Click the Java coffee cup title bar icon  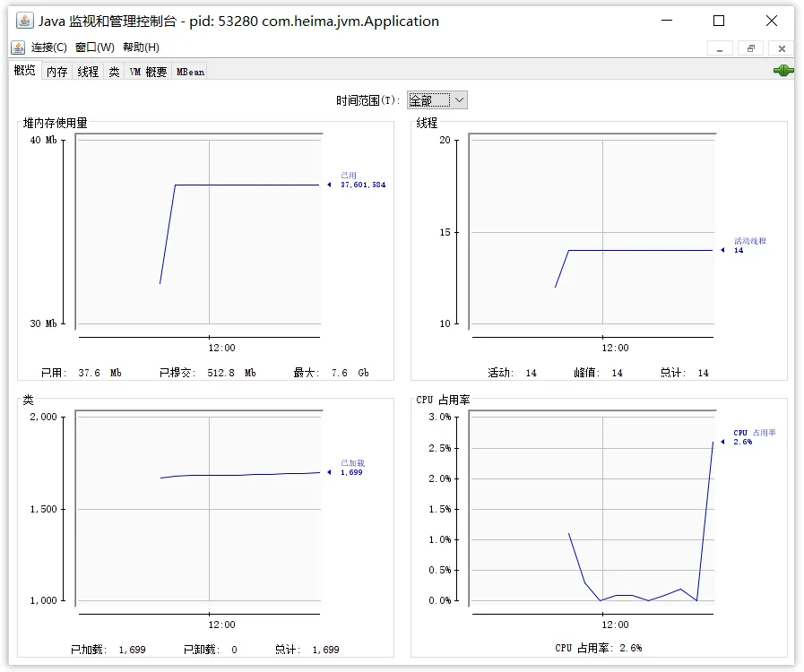[24, 21]
